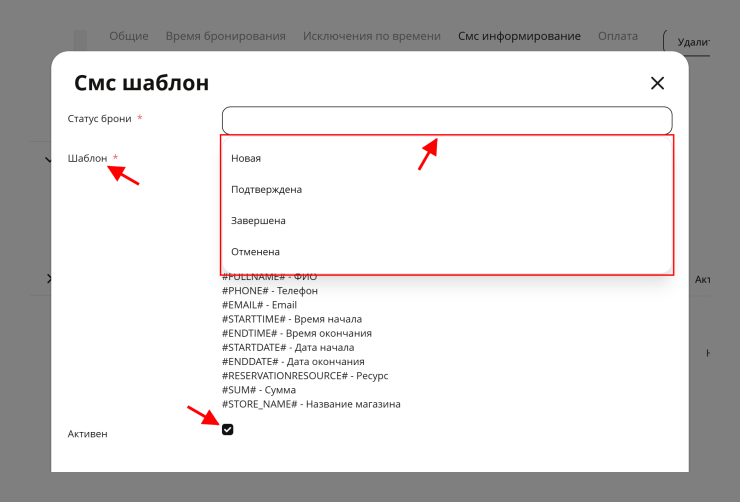Open the Статус брони combo box
This screenshot has height=502, width=740.
tap(447, 120)
